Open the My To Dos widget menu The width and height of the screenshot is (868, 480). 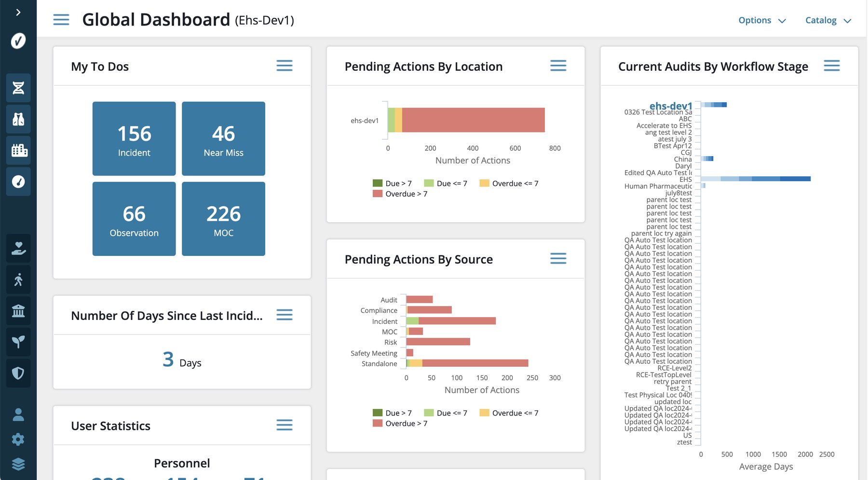pos(285,66)
